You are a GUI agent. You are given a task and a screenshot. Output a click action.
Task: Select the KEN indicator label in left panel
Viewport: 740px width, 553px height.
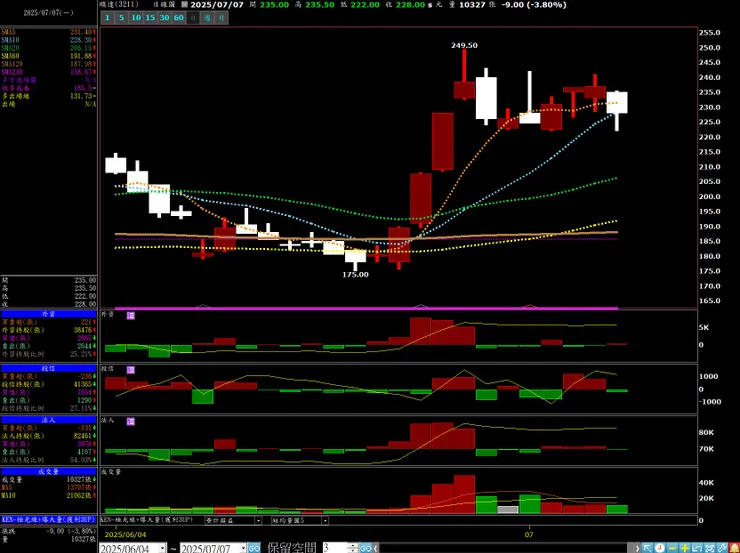49,519
